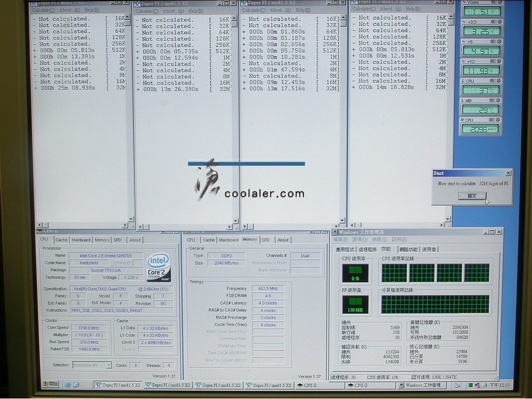Close the CPU fan widget showing 2096 RPM
The image size is (532, 399).
[x=498, y=120]
